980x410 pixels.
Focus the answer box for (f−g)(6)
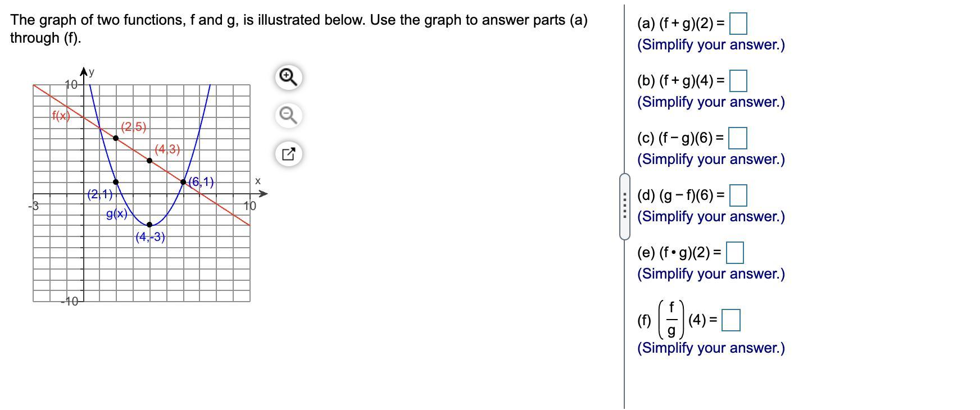coord(738,138)
